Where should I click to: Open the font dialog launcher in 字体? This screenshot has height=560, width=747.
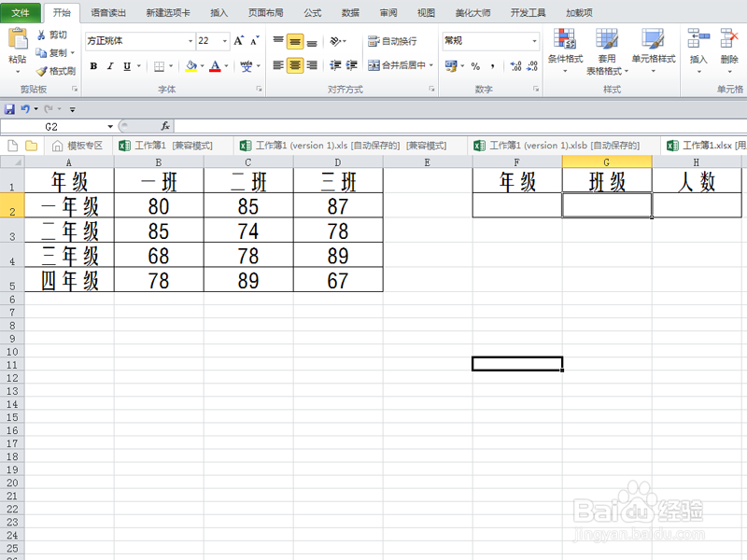(x=260, y=89)
